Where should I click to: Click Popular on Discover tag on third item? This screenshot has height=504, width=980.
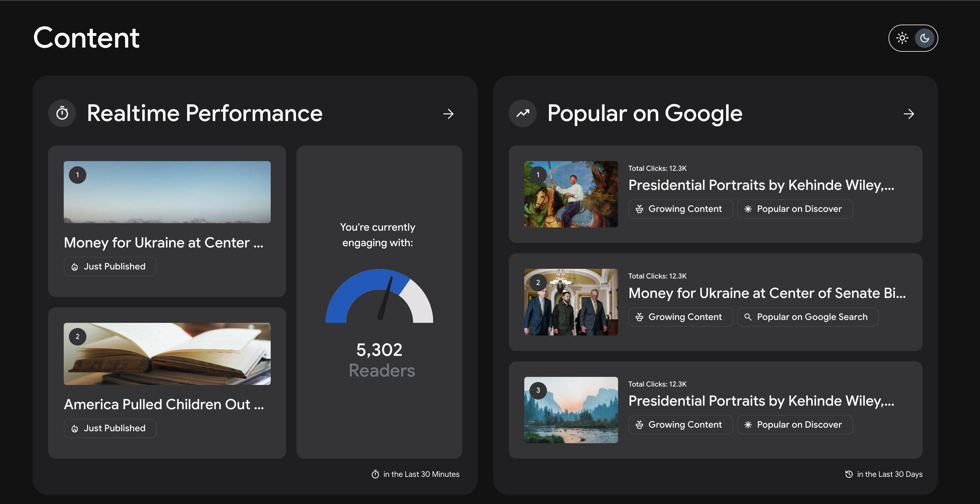[x=795, y=424]
